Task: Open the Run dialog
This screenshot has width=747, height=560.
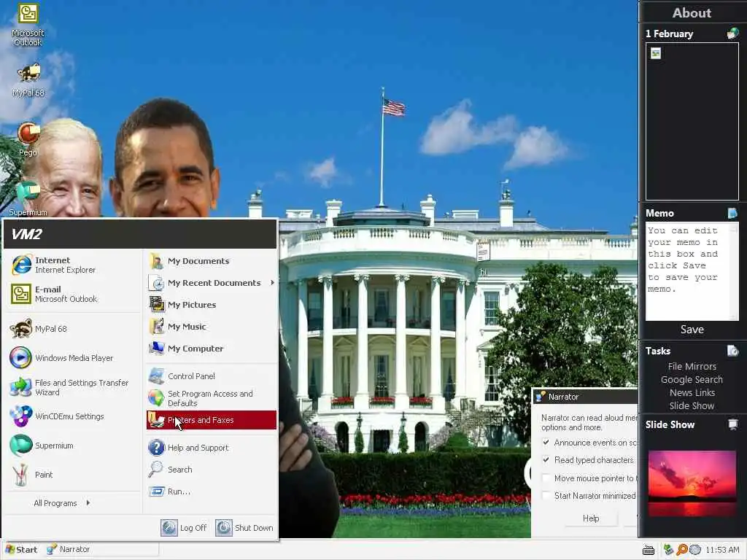Action: (211, 491)
